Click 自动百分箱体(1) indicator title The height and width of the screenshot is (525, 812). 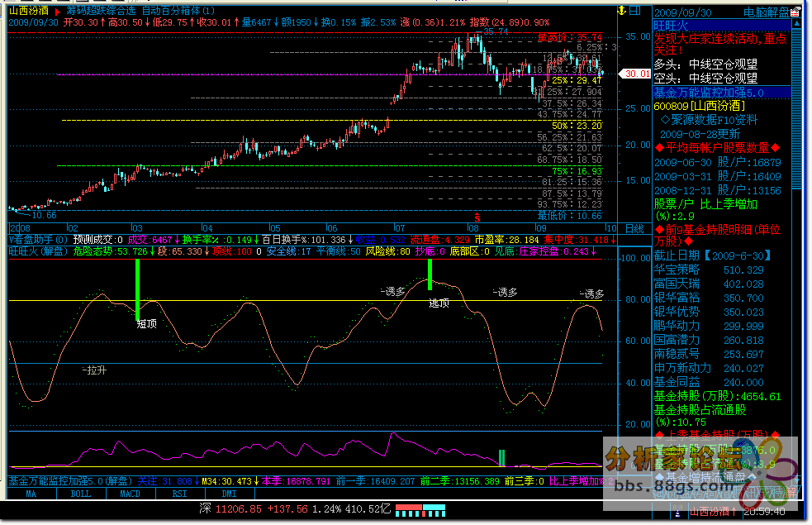click(x=178, y=11)
